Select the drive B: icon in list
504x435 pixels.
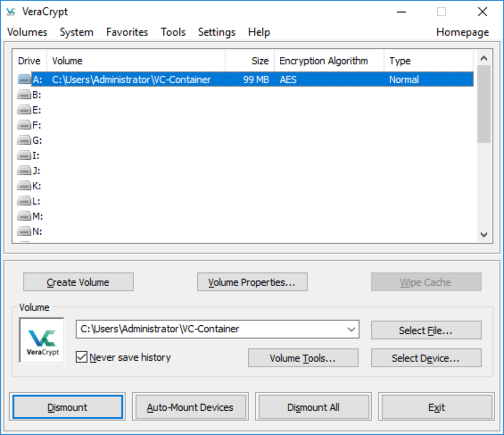[24, 95]
